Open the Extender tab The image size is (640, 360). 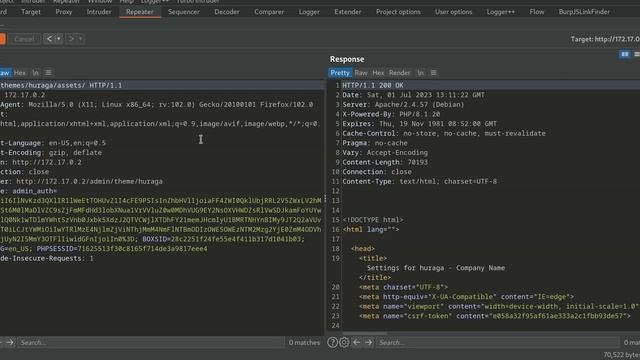click(x=348, y=12)
